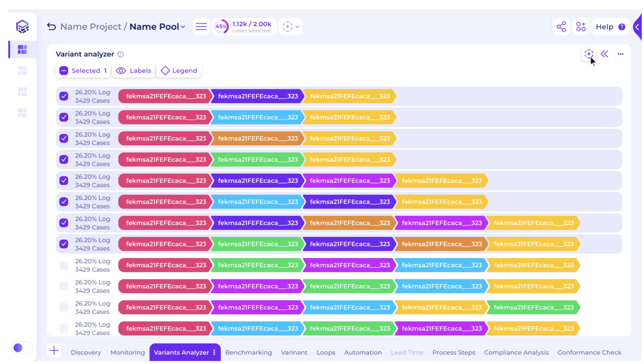This screenshot has height=364, width=644.
Task: Toggle the theme switch in lower sidebar
Action: pyautogui.click(x=22, y=348)
